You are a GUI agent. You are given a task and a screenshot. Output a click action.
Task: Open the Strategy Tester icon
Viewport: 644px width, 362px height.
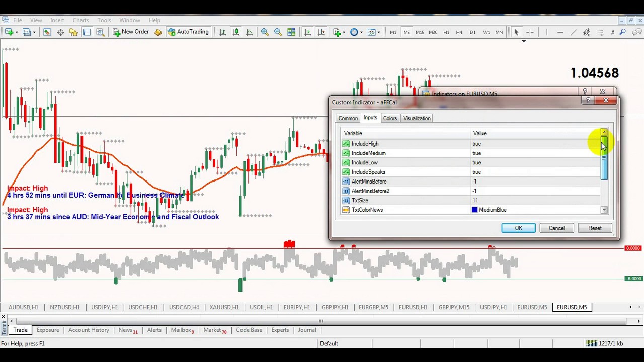pyautogui.click(x=100, y=32)
